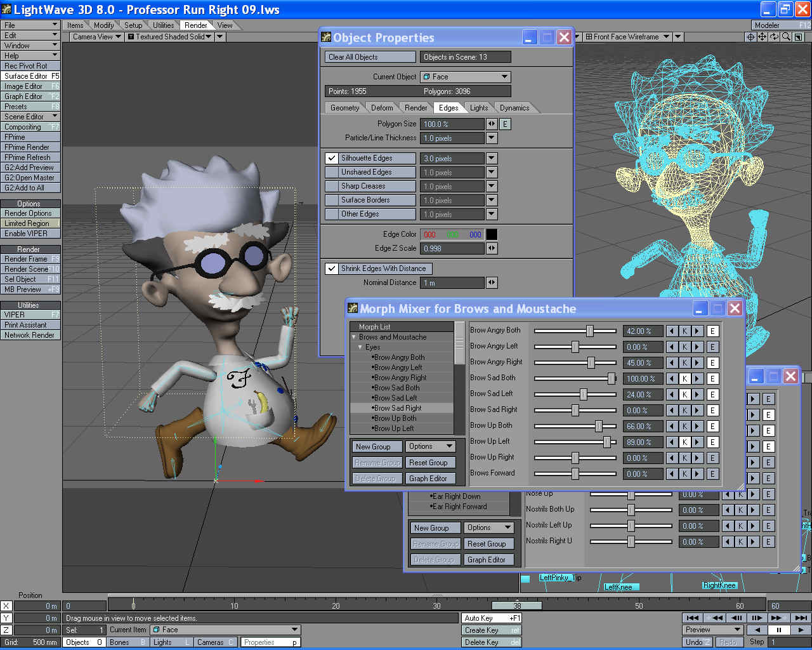The width and height of the screenshot is (812, 650).
Task: Click Create Key button
Action: click(492, 630)
